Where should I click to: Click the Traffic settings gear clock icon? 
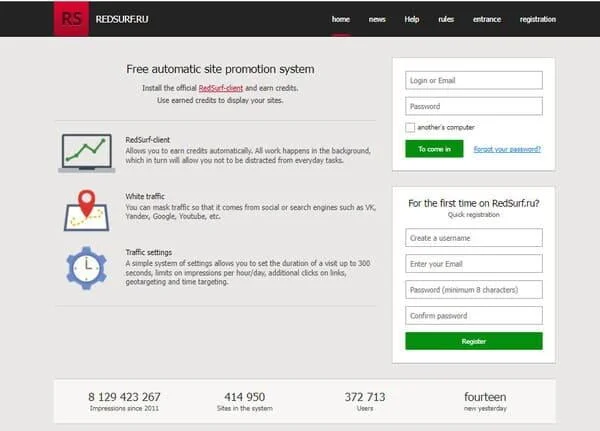[x=86, y=268]
